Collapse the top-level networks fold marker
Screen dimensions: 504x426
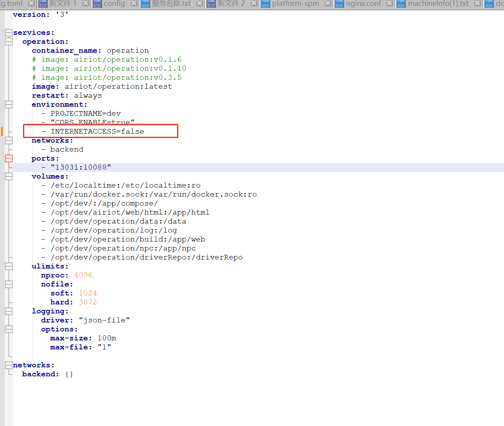(x=9, y=365)
